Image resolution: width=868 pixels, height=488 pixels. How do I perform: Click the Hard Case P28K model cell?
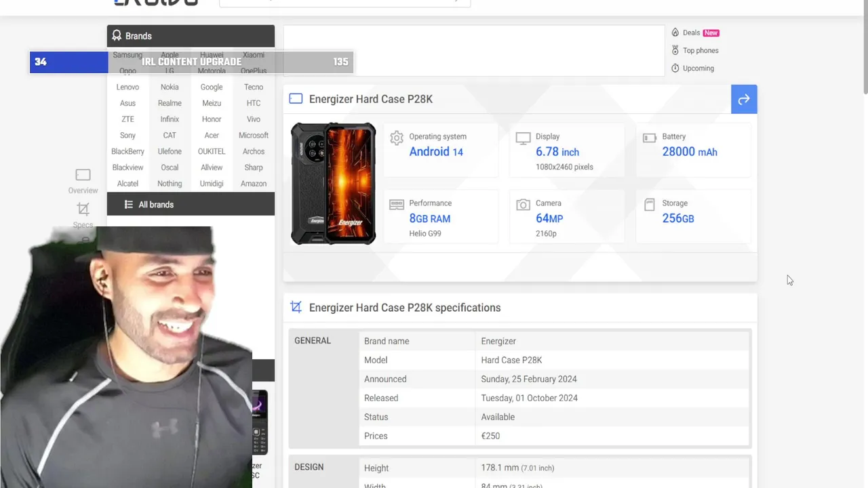511,360
